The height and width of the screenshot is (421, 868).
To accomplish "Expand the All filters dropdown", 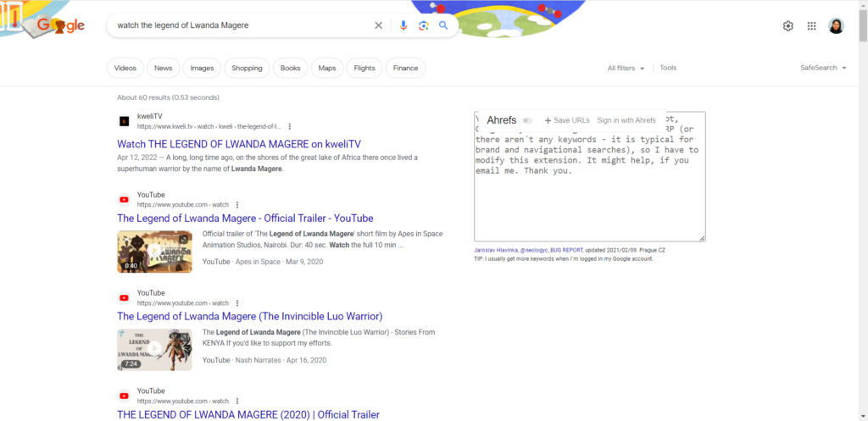I will (626, 68).
